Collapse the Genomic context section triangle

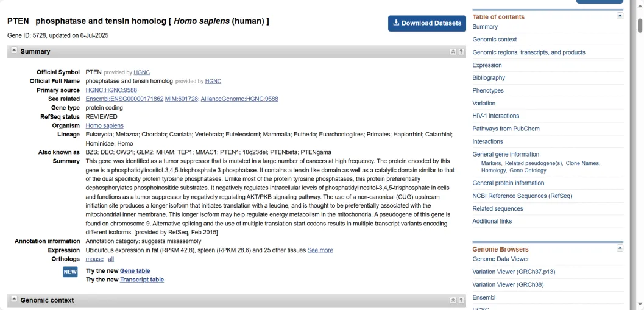[x=14, y=299]
